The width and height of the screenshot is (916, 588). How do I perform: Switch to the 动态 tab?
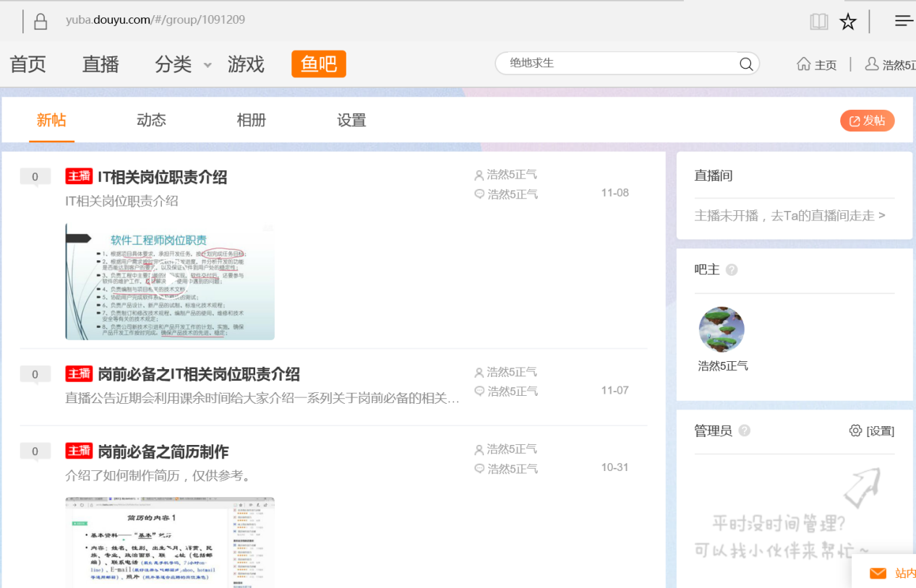151,120
